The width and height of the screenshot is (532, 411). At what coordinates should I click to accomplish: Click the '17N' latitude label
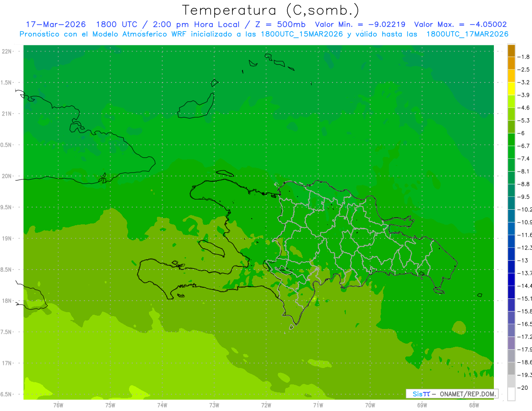(x=7, y=363)
